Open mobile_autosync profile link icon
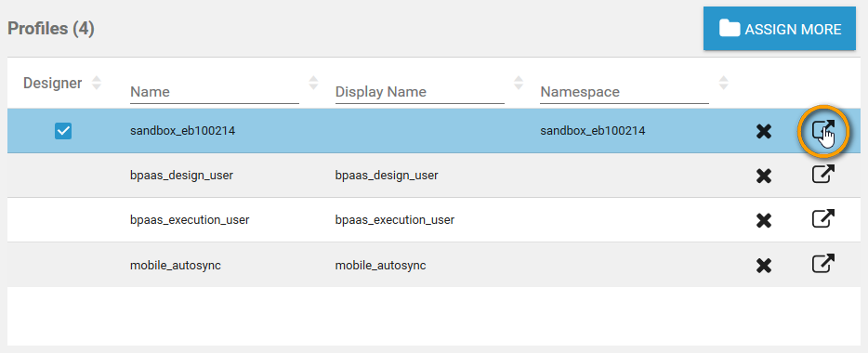Image resolution: width=868 pixels, height=353 pixels. click(823, 264)
